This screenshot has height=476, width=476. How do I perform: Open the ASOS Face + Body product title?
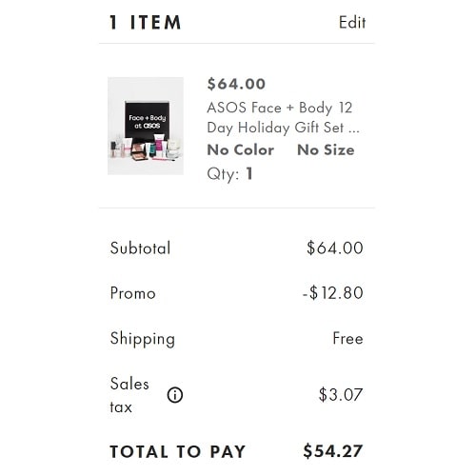tap(283, 118)
